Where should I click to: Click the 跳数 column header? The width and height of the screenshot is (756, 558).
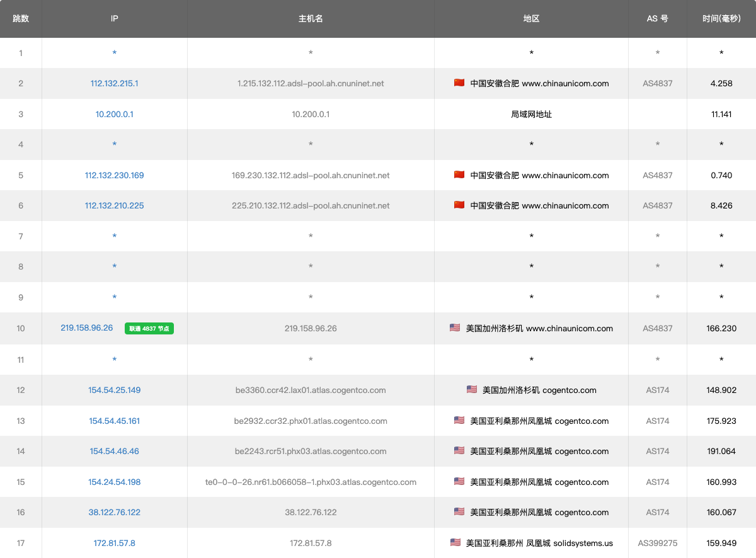(x=21, y=19)
